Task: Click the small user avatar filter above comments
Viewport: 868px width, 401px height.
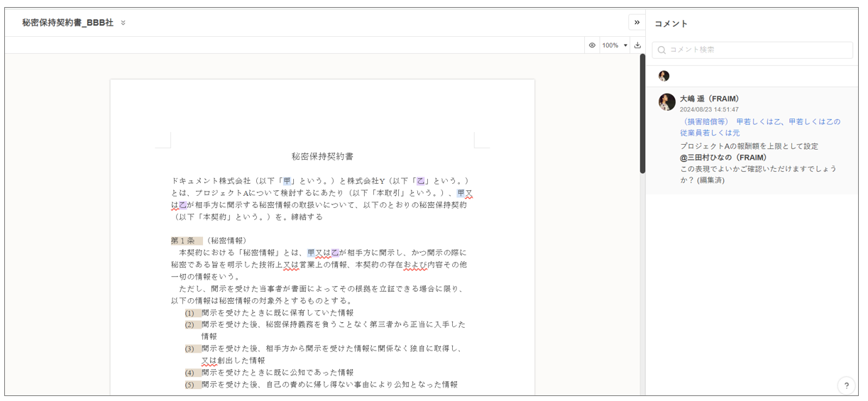Action: 664,76
